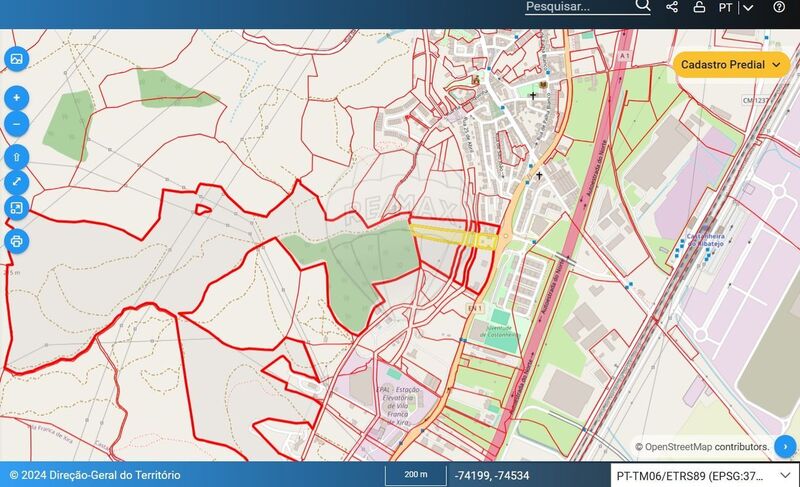800x487 pixels.
Task: Click the Direção-Geral do Território copyright text
Action: click(95, 475)
